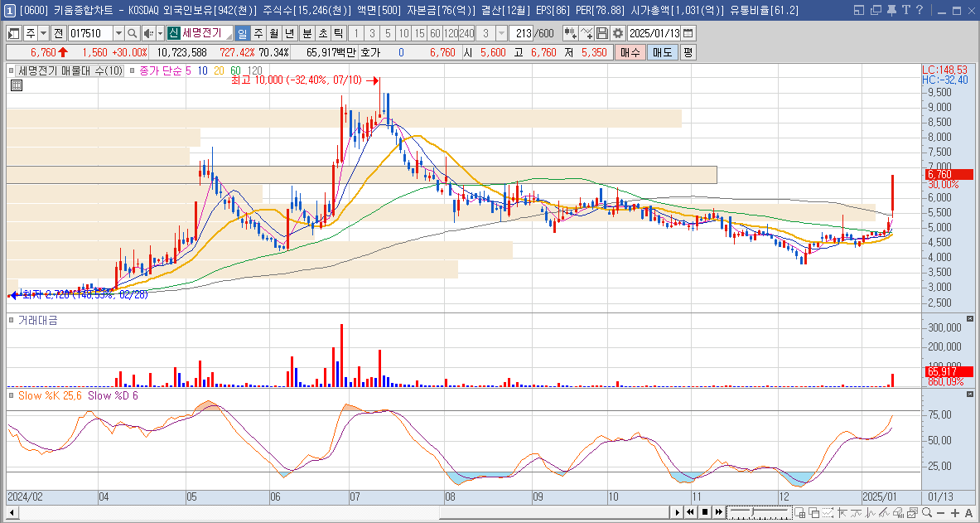Toggle the left side panel icon
This screenshot has width=980, height=523.
pyautogui.click(x=14, y=33)
